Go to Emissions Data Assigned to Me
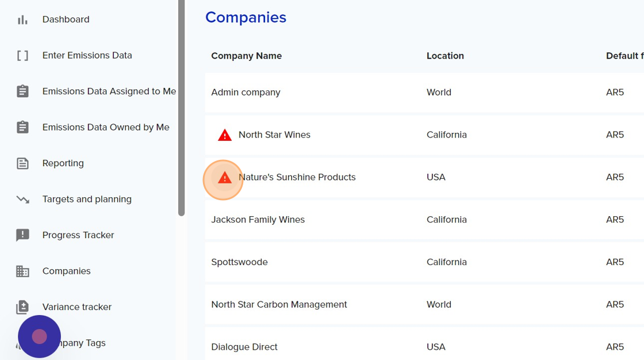 109,91
